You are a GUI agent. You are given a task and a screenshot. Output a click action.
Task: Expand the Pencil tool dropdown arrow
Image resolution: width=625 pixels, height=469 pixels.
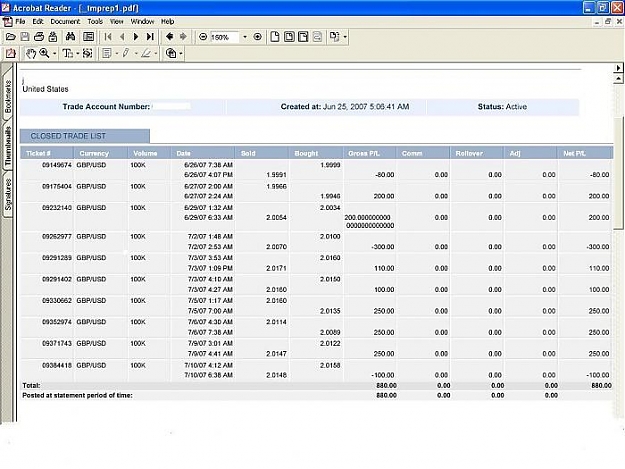pyautogui.click(x=136, y=53)
